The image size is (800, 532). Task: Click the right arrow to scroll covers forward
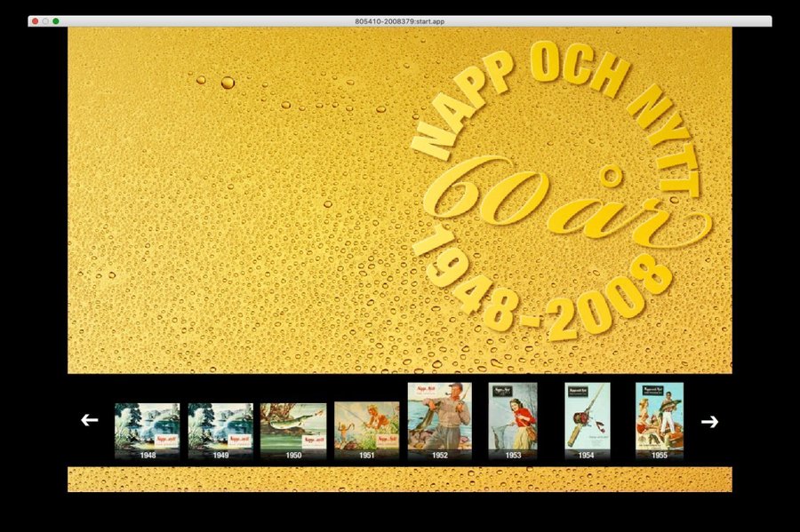709,421
